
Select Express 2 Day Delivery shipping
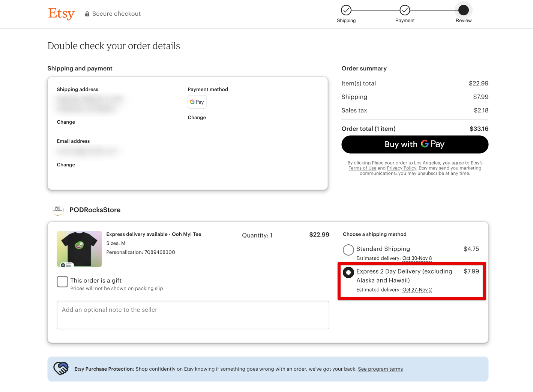[x=348, y=272]
